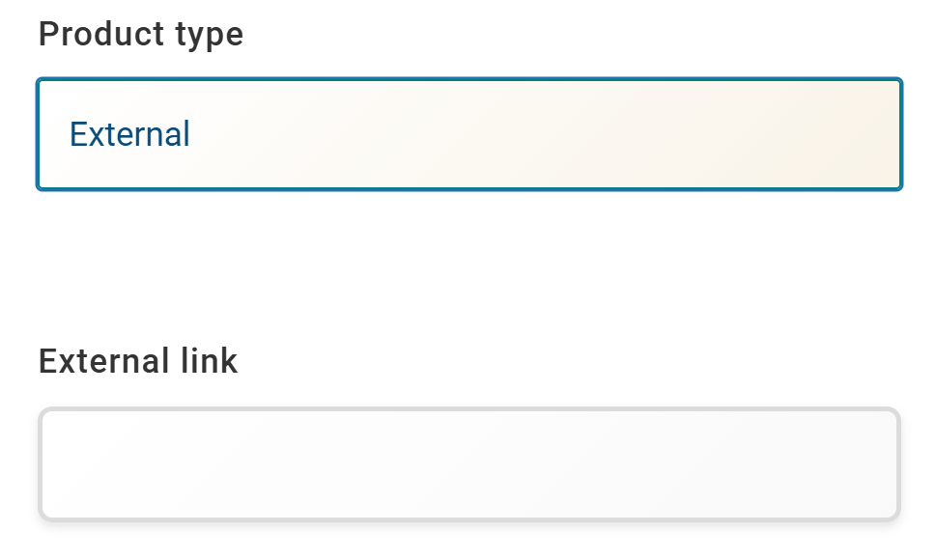Click the heading text 'Product type'
The width and height of the screenshot is (936, 560).
point(141,35)
